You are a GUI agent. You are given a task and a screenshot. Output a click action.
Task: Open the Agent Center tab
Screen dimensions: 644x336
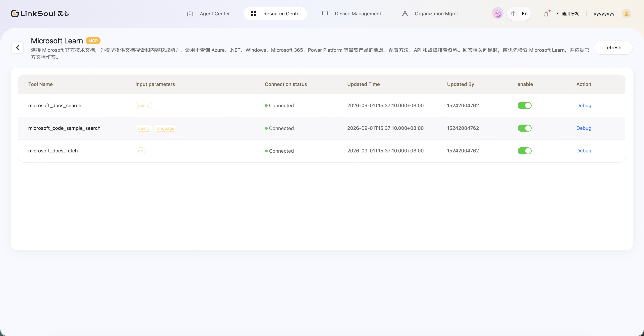click(208, 14)
